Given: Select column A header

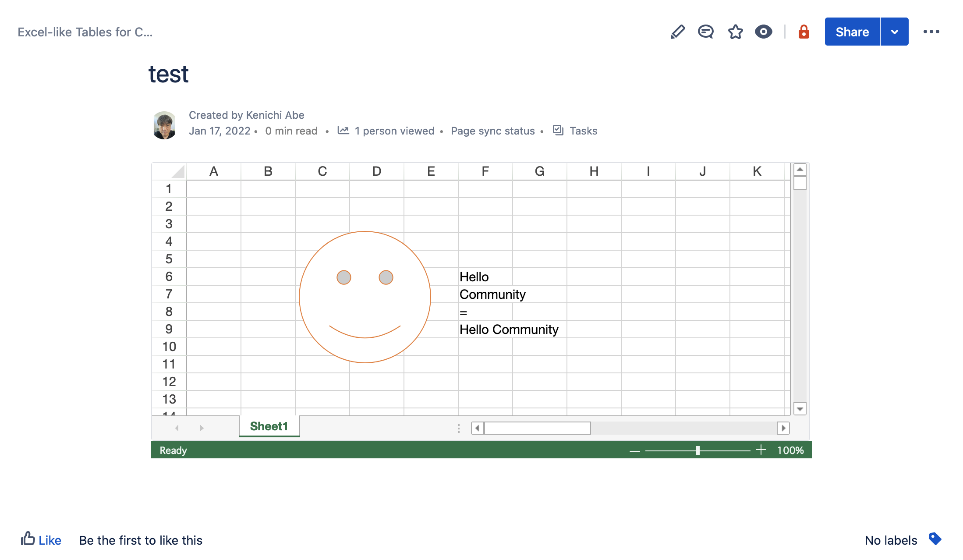Looking at the screenshot, I should tap(214, 171).
